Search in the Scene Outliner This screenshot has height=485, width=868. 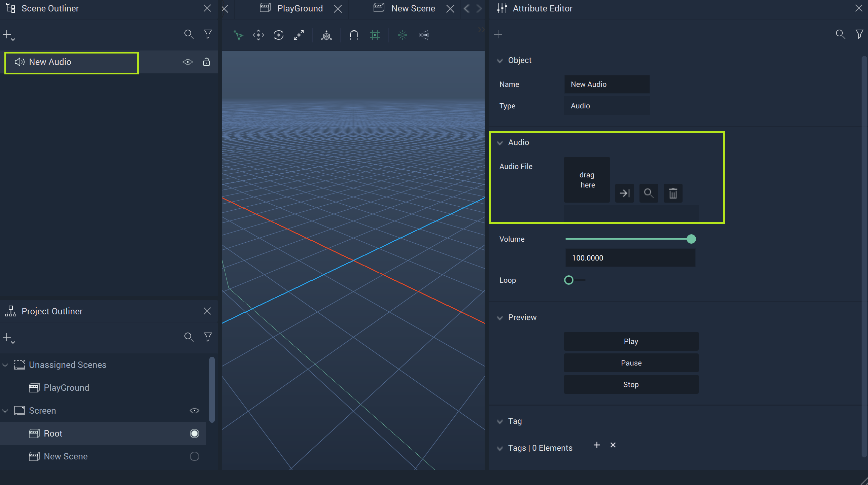(189, 34)
